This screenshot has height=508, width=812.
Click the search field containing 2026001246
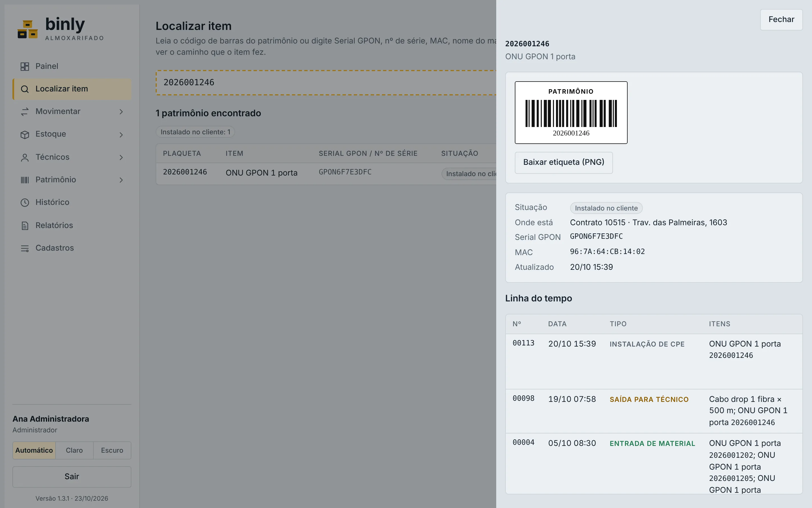tap(326, 83)
